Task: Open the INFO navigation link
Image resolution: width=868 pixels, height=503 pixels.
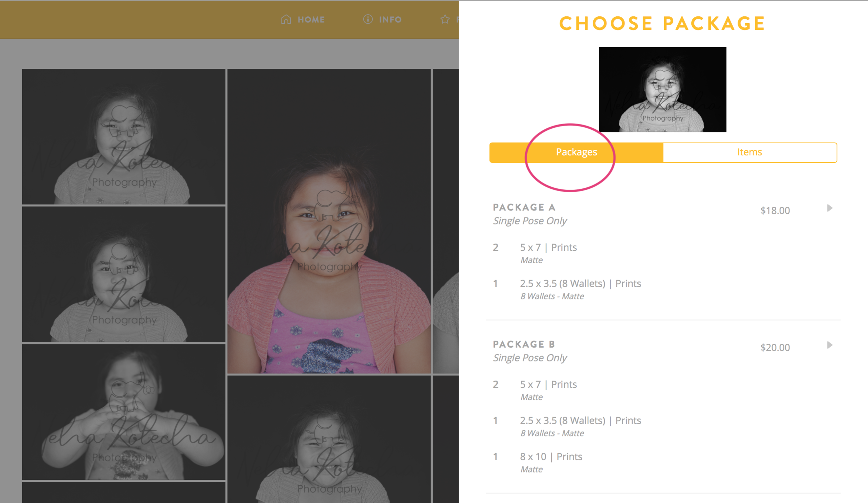Action: (390, 20)
